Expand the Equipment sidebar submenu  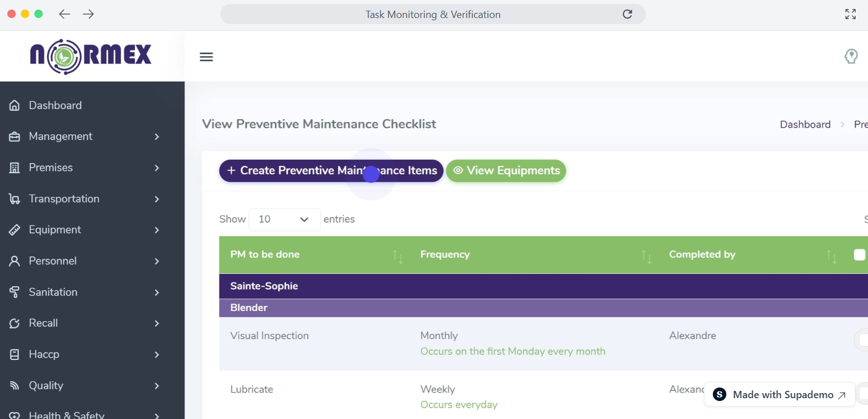(157, 230)
